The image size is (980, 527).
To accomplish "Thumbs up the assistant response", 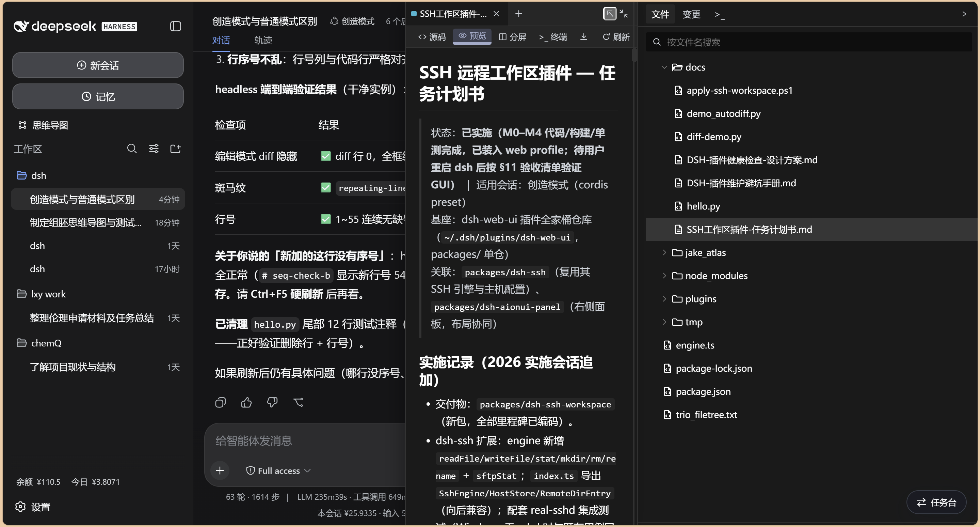I will pyautogui.click(x=246, y=402).
